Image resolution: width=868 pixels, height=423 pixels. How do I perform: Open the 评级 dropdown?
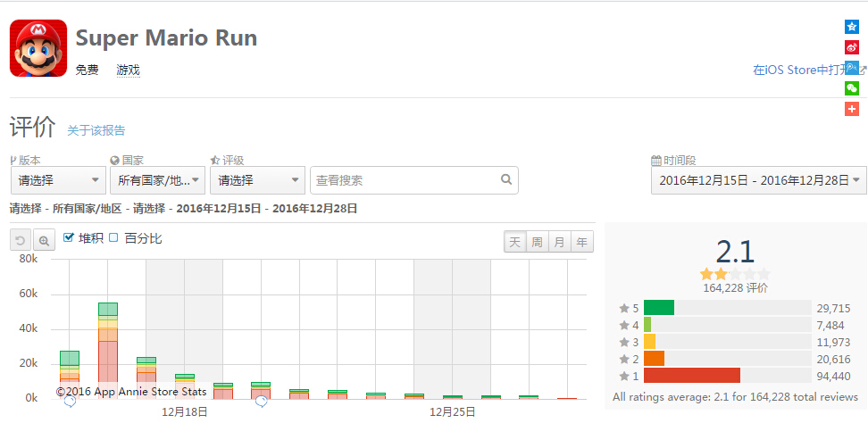(257, 180)
